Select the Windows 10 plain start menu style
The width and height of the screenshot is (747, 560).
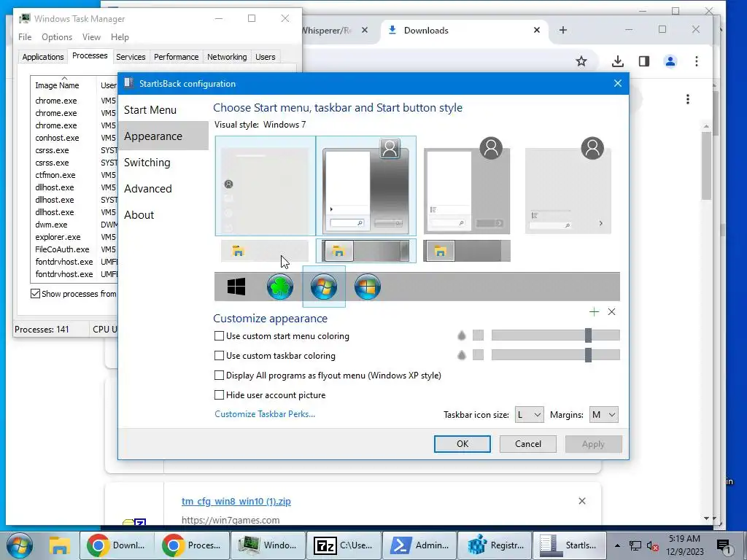pos(265,186)
